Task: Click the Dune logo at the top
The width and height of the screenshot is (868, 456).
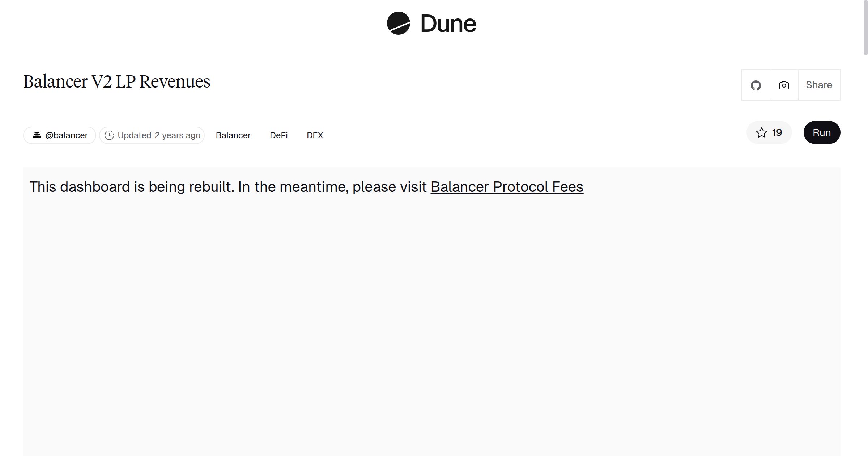Action: (431, 24)
